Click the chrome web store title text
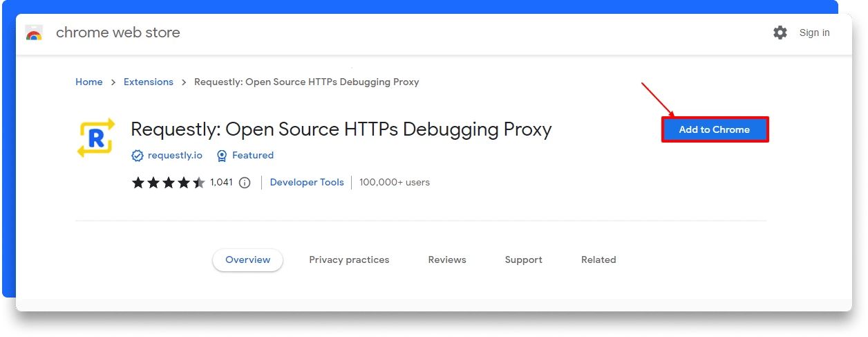 (x=118, y=33)
